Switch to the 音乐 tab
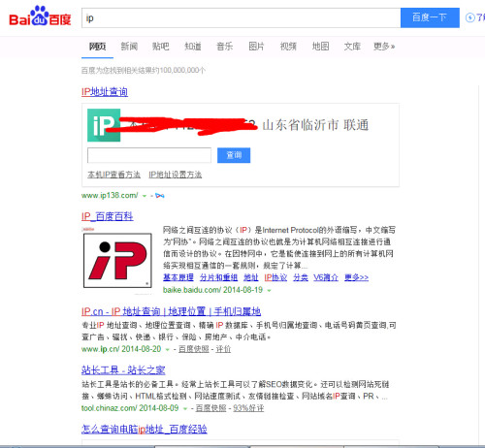 pos(224,47)
